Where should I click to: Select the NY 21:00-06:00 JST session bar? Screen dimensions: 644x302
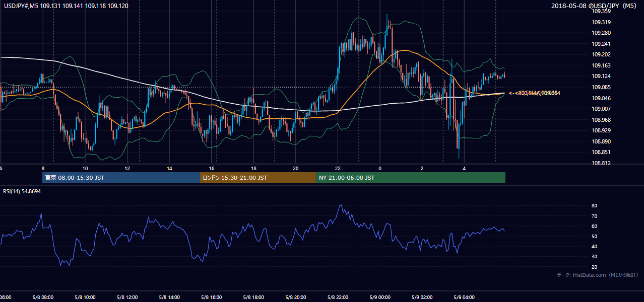point(411,178)
